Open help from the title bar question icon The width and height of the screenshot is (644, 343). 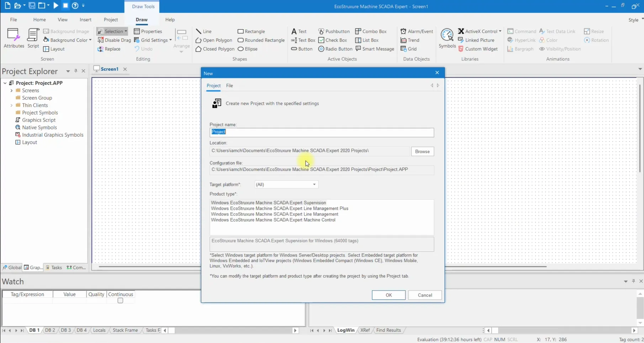75,6
